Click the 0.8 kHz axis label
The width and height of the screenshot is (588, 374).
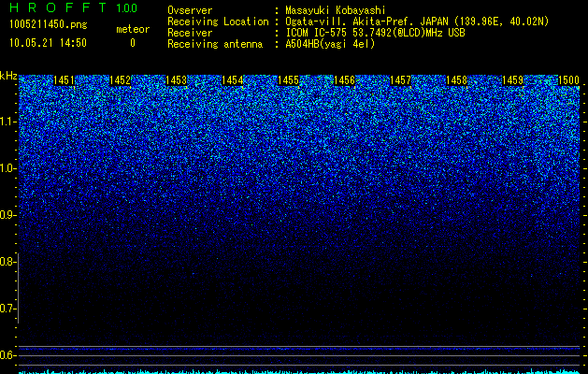coord(7,262)
